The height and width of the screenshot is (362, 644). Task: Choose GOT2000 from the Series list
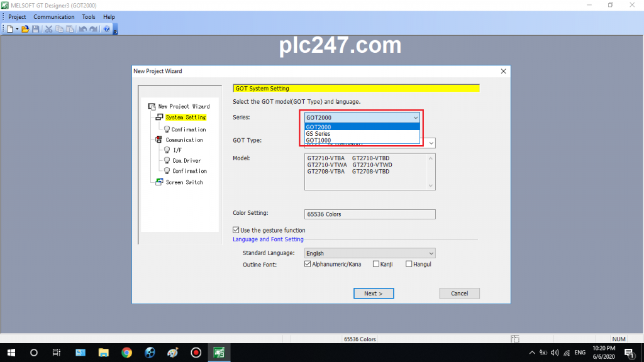click(362, 127)
